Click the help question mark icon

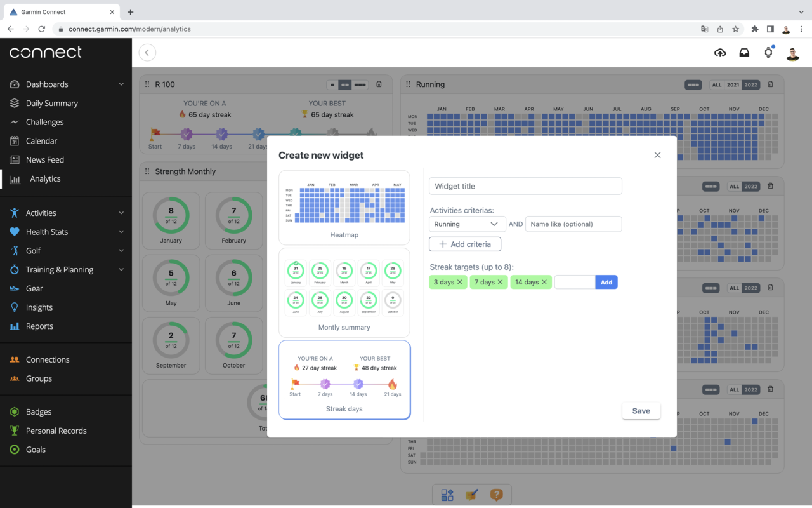497,495
